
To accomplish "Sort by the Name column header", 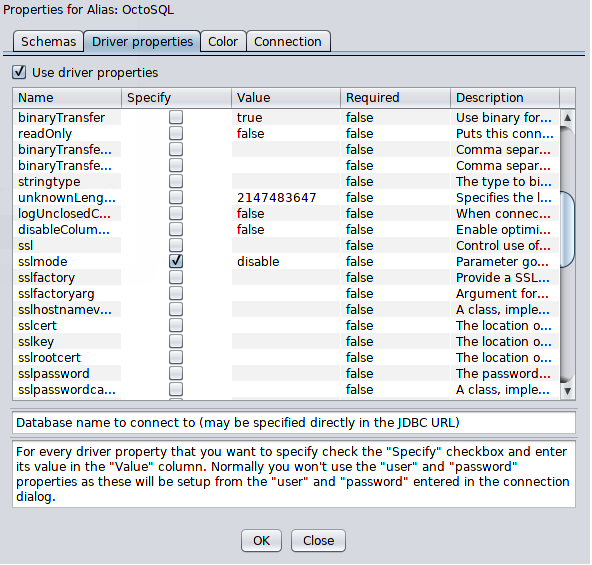I will [x=67, y=98].
